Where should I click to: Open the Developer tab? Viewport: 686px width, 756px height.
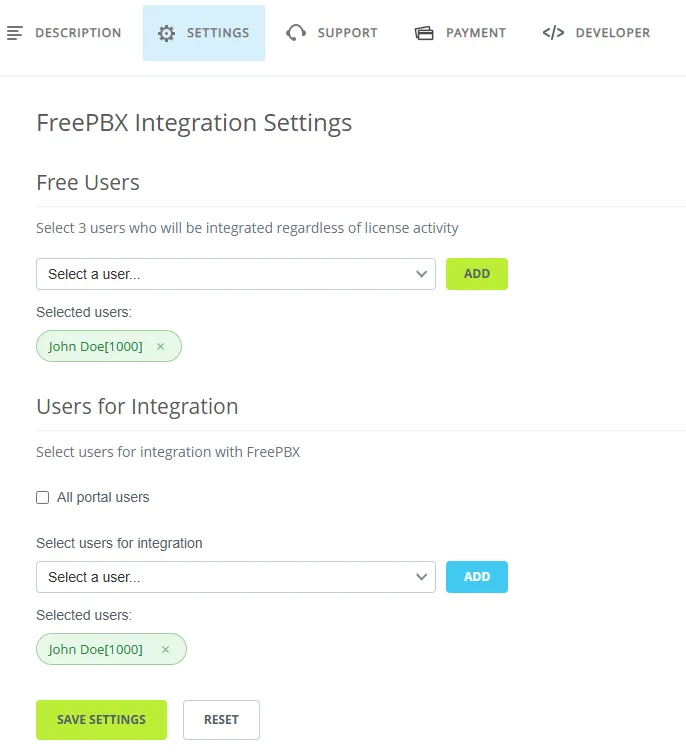596,33
